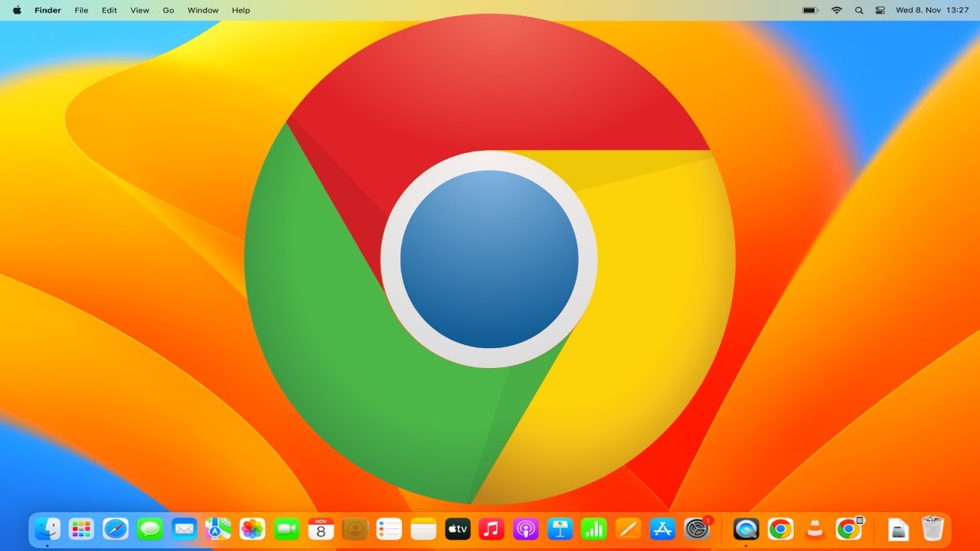Open the Photos app

pyautogui.click(x=252, y=528)
